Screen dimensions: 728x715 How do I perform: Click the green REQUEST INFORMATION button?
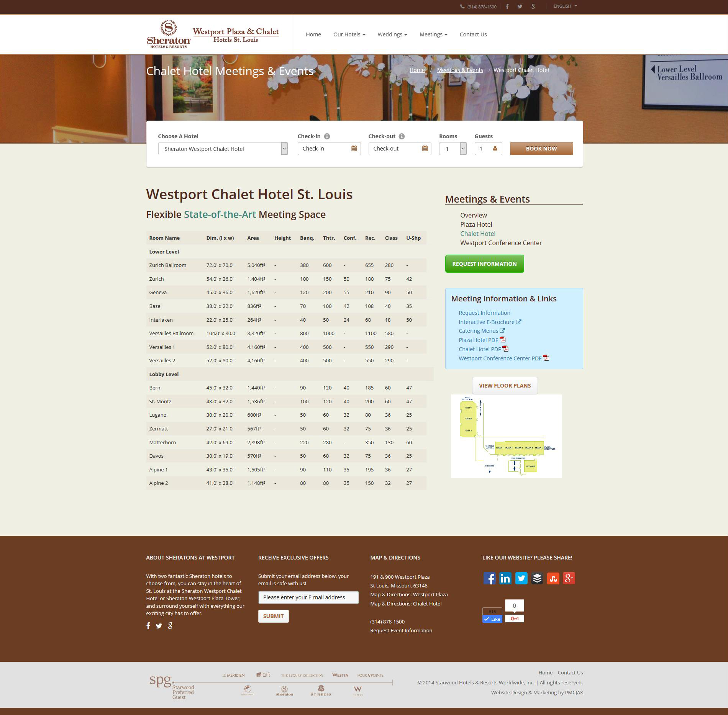484,264
